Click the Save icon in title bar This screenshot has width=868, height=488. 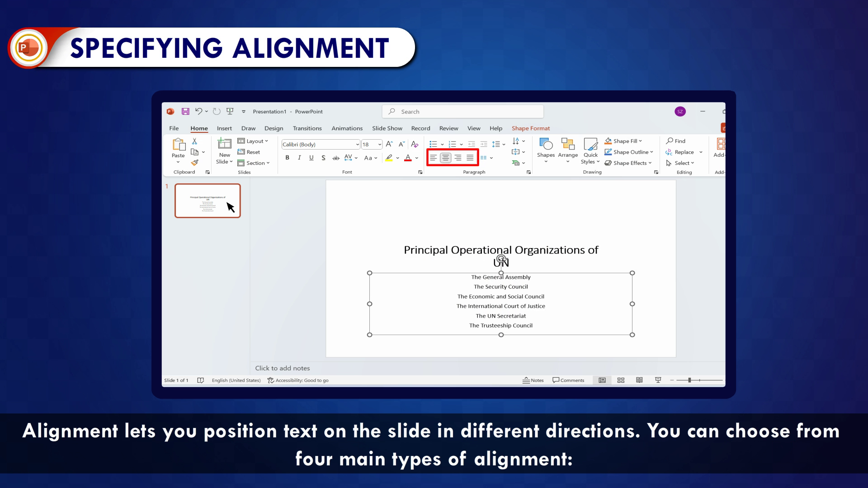[x=185, y=111]
